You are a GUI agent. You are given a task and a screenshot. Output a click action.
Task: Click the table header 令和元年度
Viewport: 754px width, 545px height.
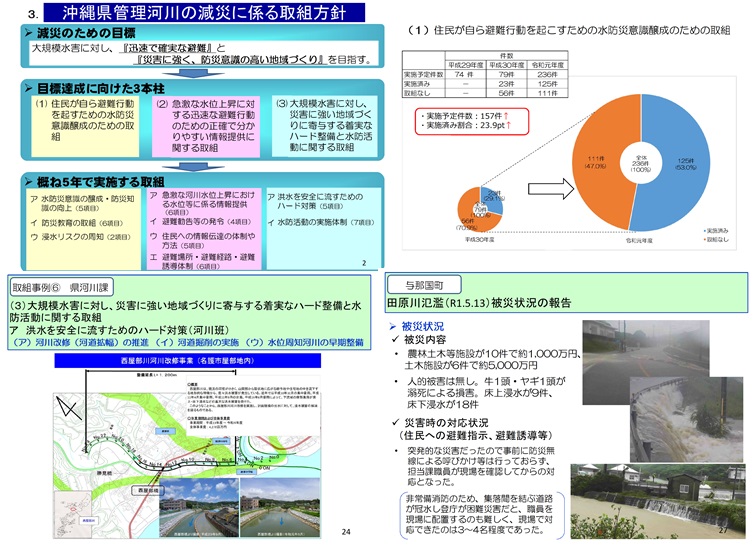(547, 65)
